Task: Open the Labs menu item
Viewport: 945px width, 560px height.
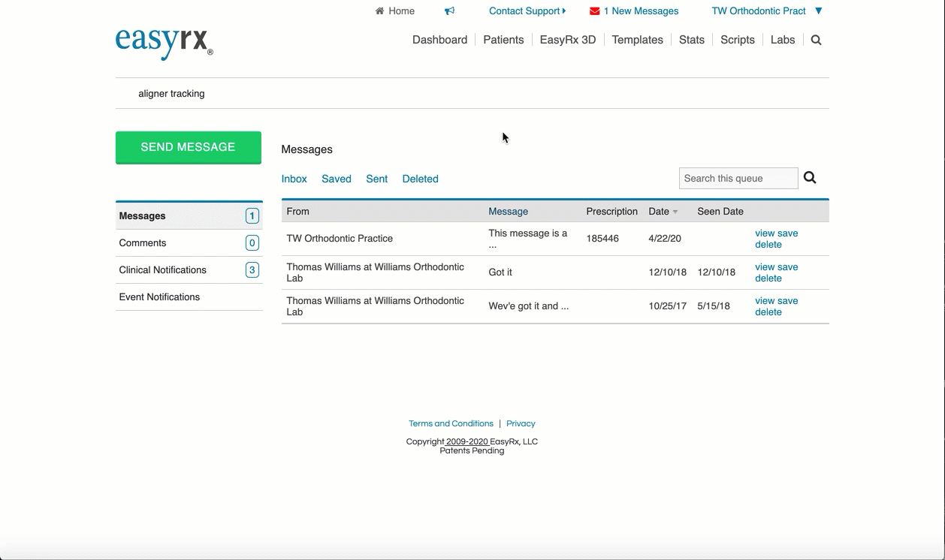Action: click(783, 40)
